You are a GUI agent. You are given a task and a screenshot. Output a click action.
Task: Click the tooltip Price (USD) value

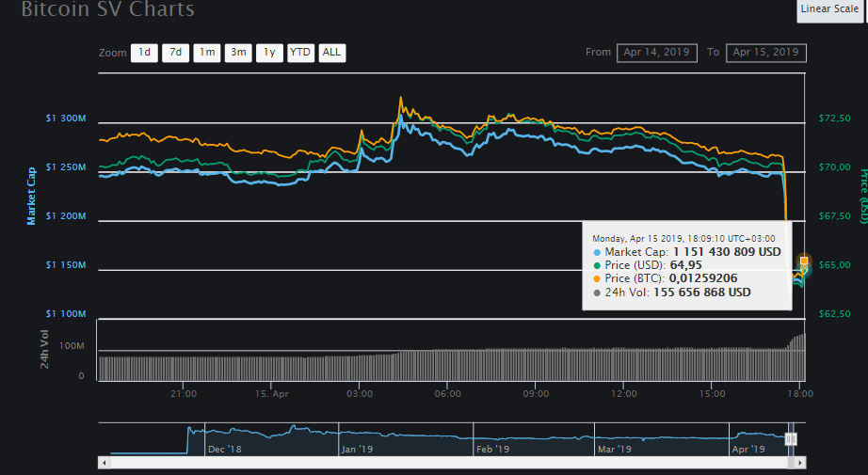tap(686, 265)
